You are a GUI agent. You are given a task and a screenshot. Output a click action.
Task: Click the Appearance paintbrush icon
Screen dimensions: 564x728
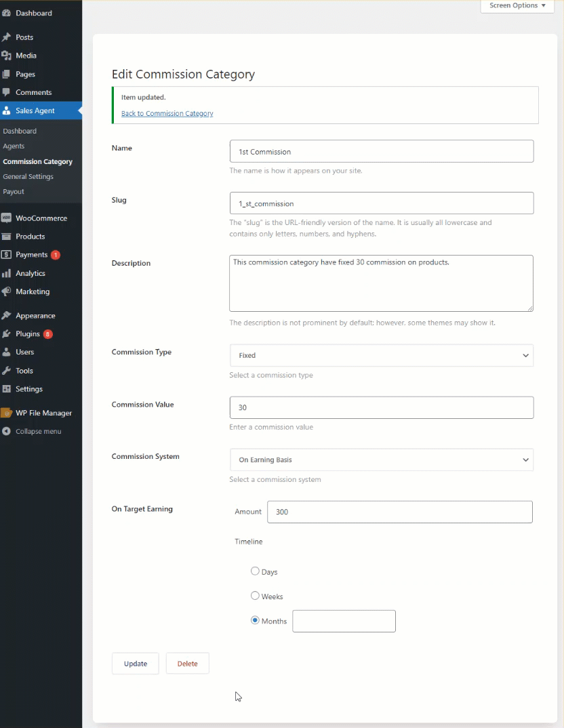[x=6, y=316]
